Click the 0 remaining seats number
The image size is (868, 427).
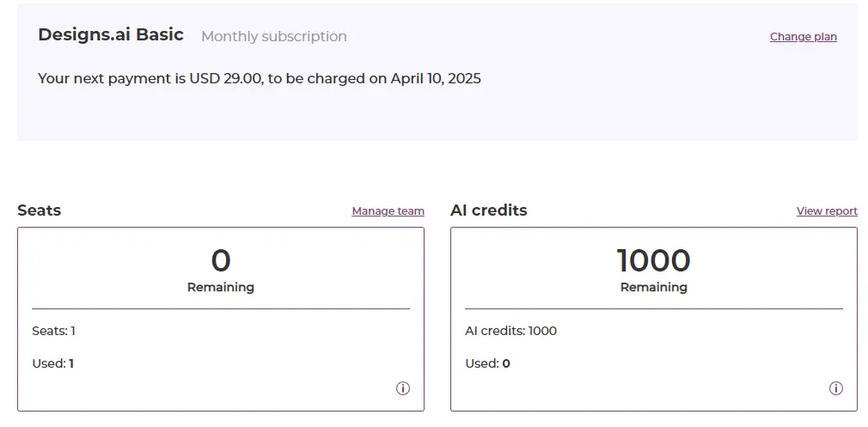click(221, 261)
